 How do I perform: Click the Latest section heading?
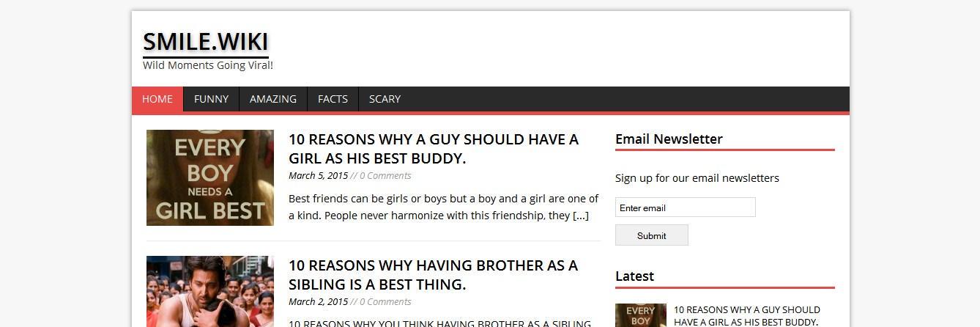click(x=634, y=276)
